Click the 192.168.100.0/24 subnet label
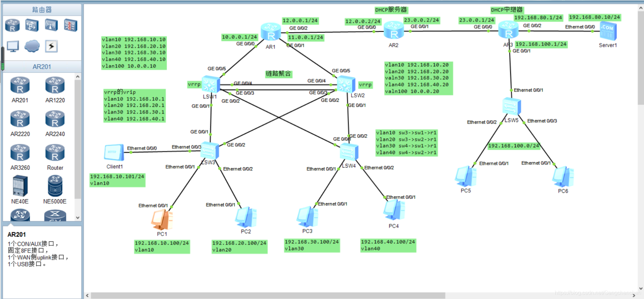 (514, 146)
